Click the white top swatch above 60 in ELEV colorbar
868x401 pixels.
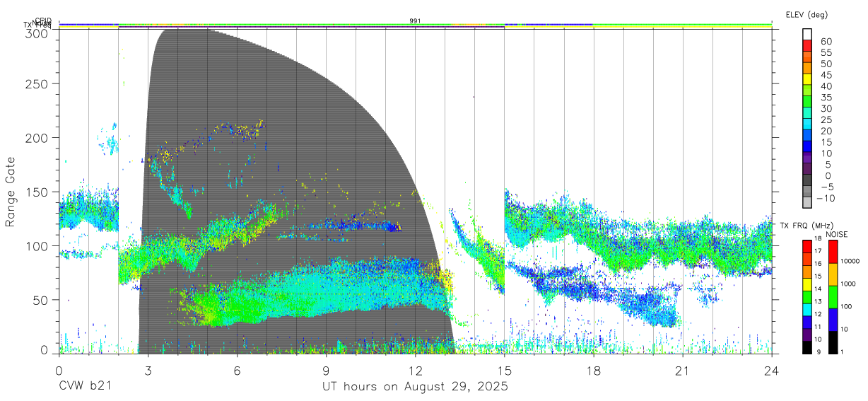point(807,35)
